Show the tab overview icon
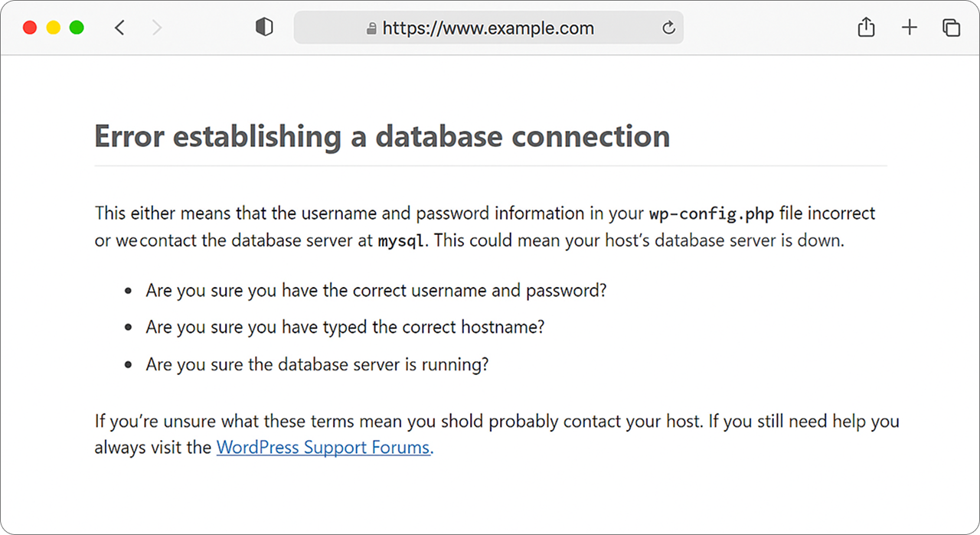Viewport: 980px width, 535px height. (x=951, y=28)
